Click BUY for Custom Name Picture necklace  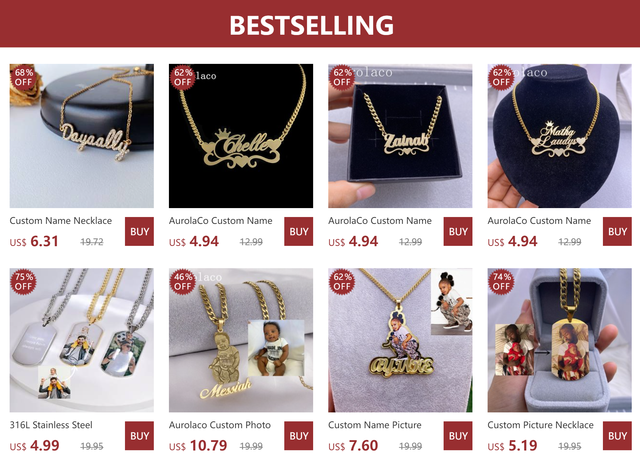458,436
